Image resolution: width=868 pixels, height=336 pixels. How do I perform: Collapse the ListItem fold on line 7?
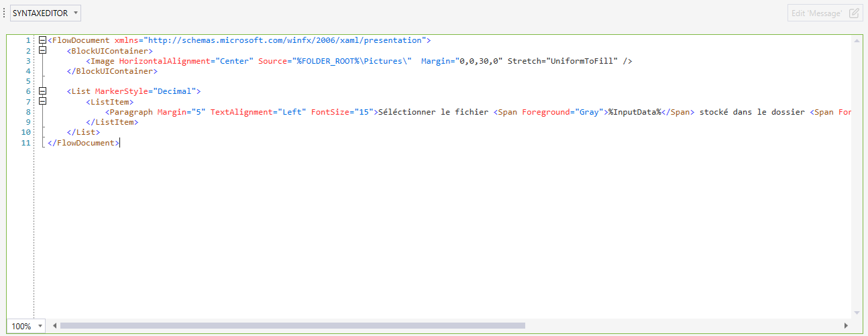[42, 101]
